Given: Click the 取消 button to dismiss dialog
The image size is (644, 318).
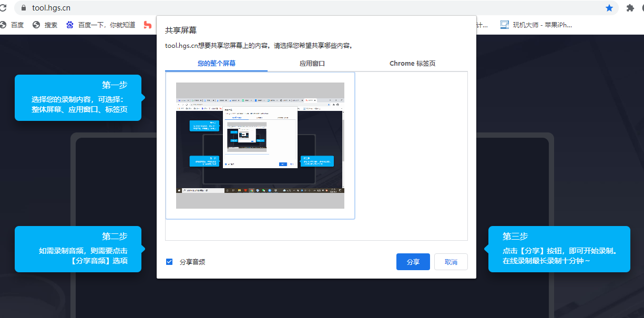Looking at the screenshot, I should point(451,261).
